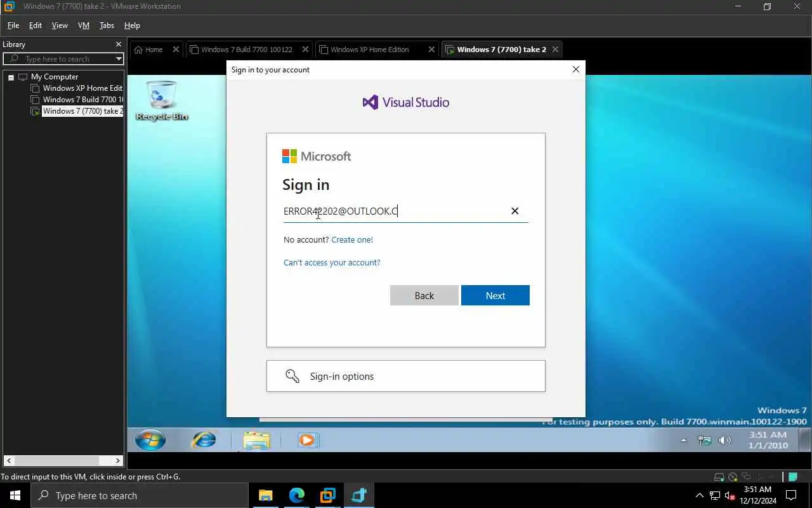
Task: Open Sign-in options
Action: coord(405,376)
